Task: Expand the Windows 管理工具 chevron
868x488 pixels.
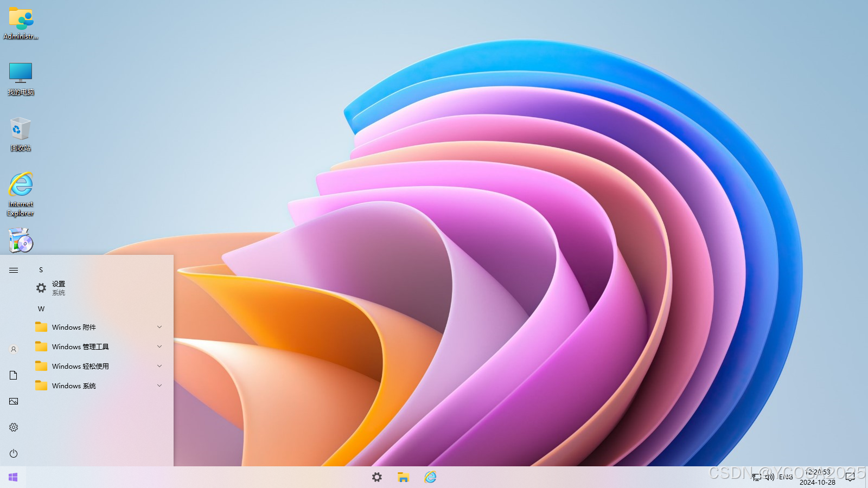Action: pyautogui.click(x=159, y=346)
